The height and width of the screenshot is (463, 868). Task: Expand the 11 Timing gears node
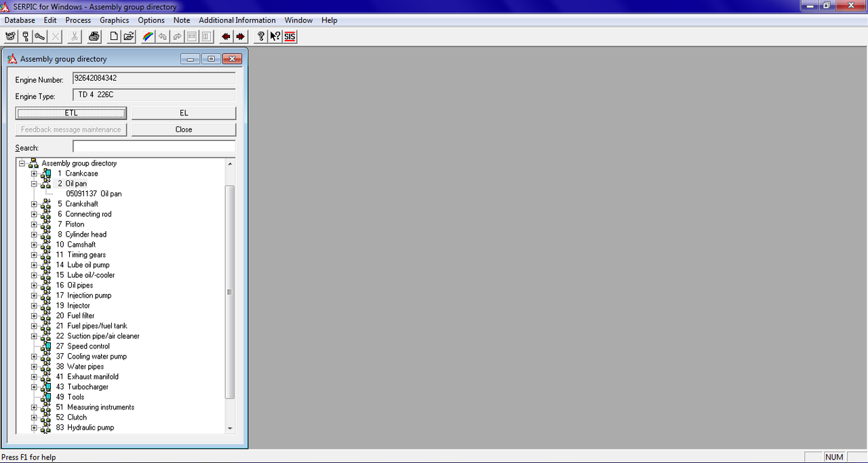click(35, 255)
